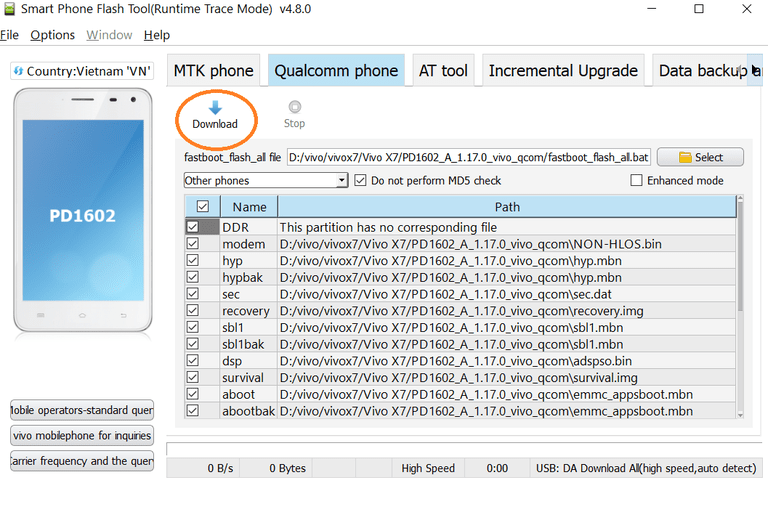
Task: Click the folder icon on Select button
Action: [685, 157]
